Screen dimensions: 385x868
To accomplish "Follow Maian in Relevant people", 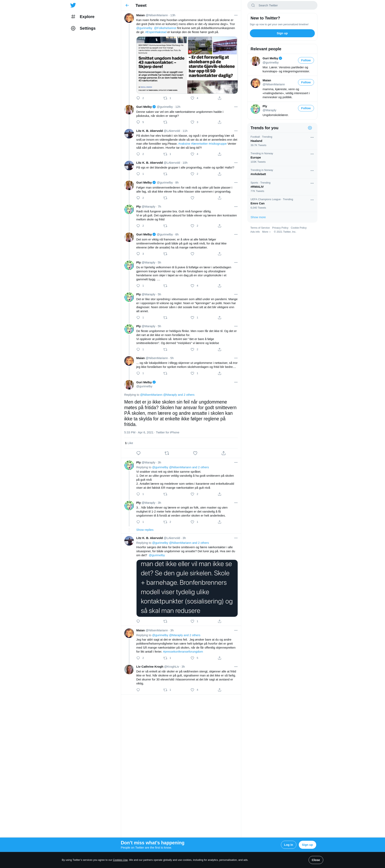I will click(x=306, y=82).
